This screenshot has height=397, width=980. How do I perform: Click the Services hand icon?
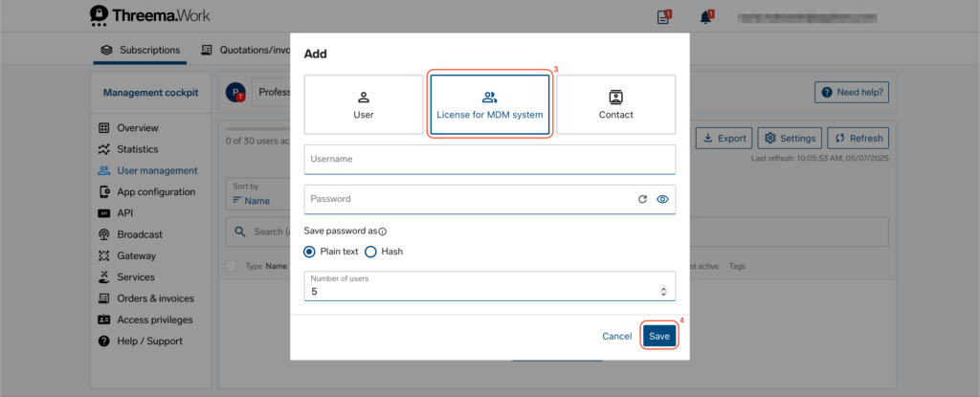click(103, 277)
